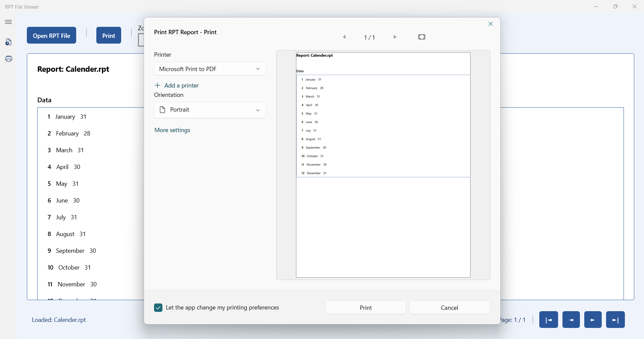Open More settings in print dialog
The height and width of the screenshot is (339, 644).
click(x=172, y=130)
